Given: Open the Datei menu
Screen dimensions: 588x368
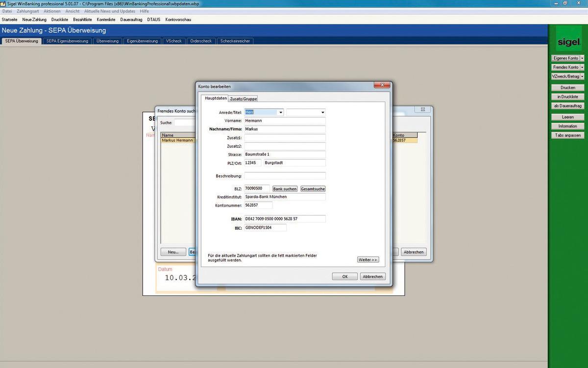Looking at the screenshot, I should (7, 11).
